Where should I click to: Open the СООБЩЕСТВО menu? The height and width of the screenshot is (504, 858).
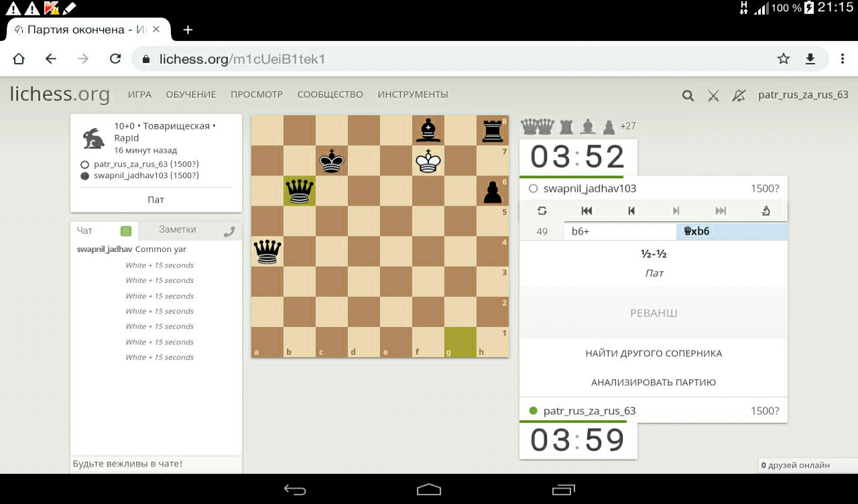pos(330,94)
